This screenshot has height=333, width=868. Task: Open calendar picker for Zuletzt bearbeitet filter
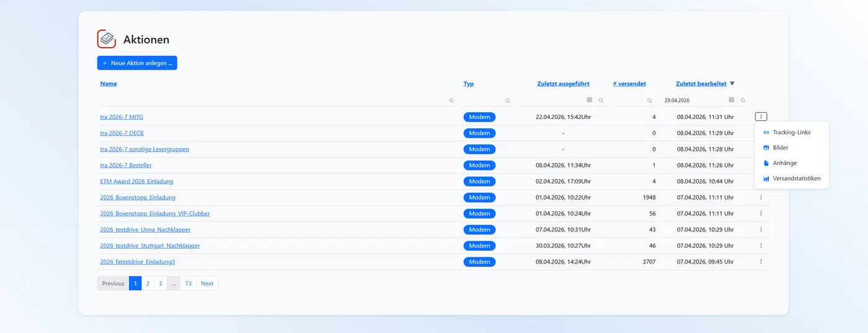click(732, 100)
